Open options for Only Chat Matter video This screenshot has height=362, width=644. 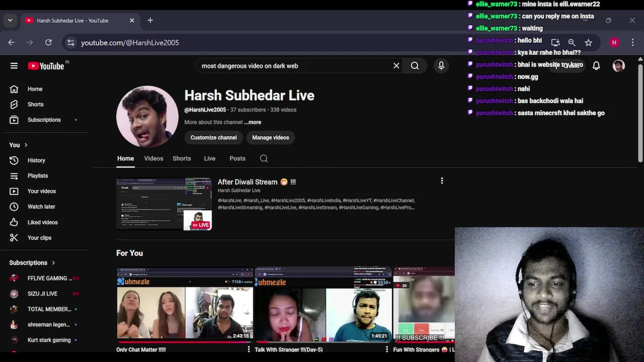[249, 349]
